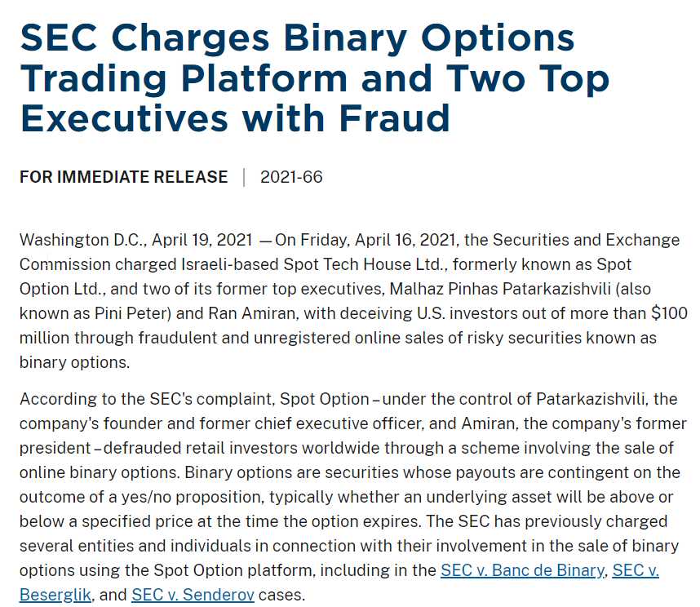700x607 pixels.
Task: Click the FOR IMMEDIATE RELEASE label
Action: click(x=124, y=177)
